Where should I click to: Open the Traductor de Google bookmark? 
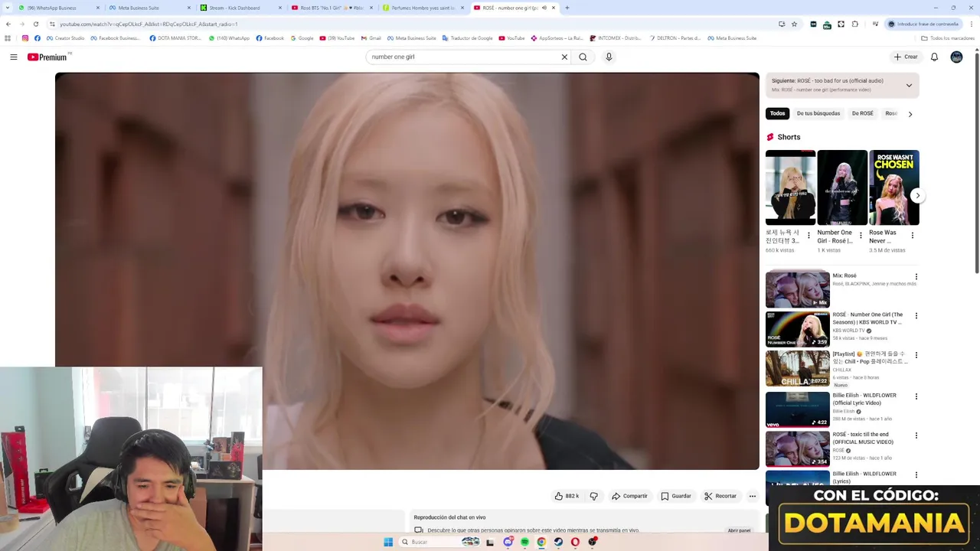[x=468, y=37]
